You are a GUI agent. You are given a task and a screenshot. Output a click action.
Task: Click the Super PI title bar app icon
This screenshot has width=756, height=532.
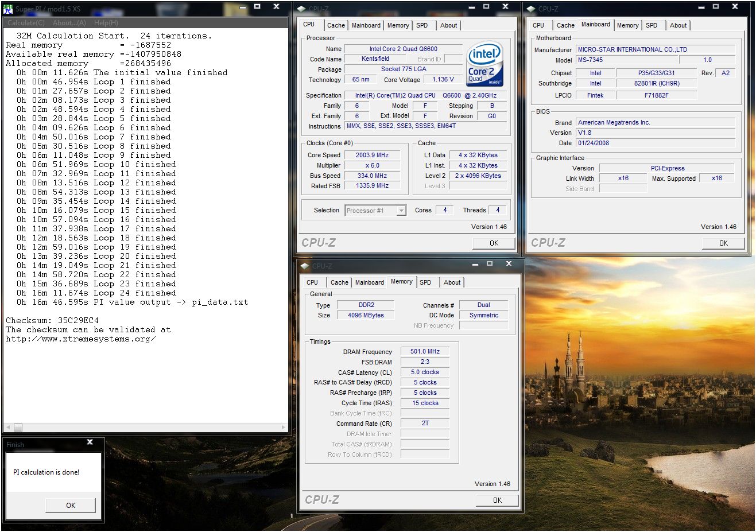coord(8,9)
